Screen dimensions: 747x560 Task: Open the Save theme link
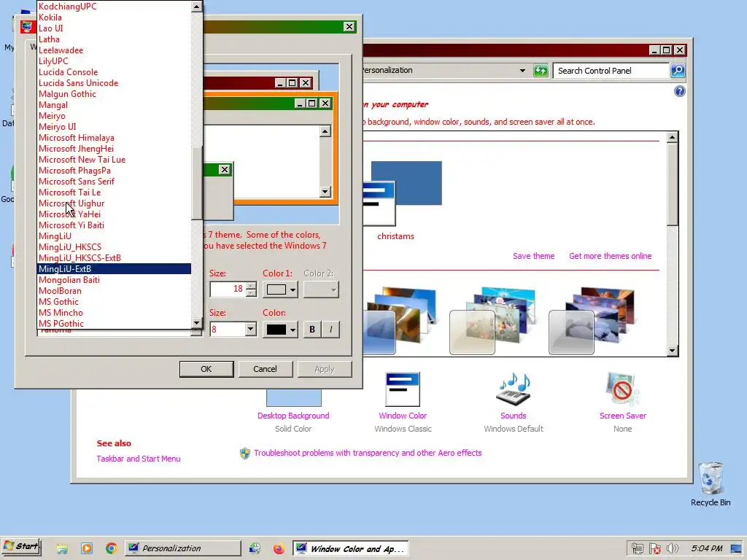click(x=533, y=256)
